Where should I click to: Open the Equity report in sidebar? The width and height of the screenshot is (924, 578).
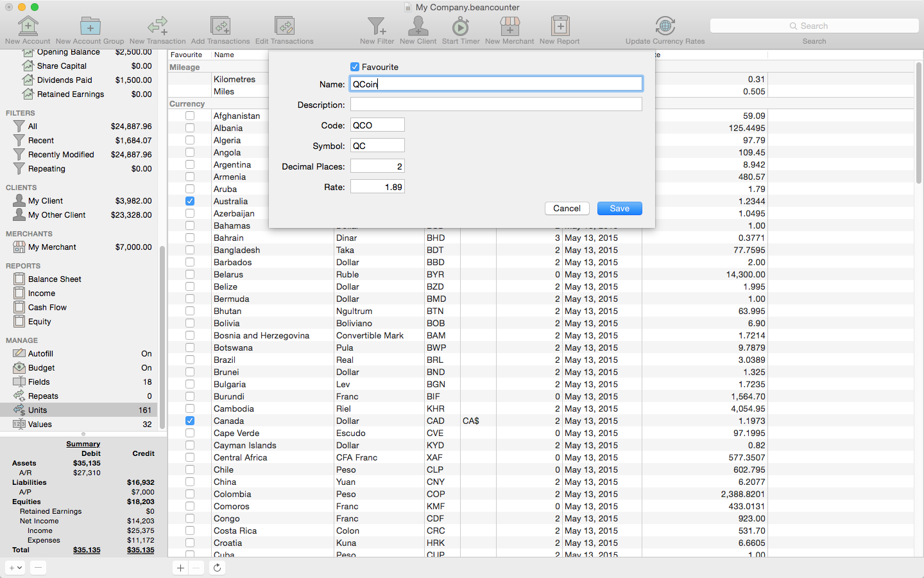point(78,321)
